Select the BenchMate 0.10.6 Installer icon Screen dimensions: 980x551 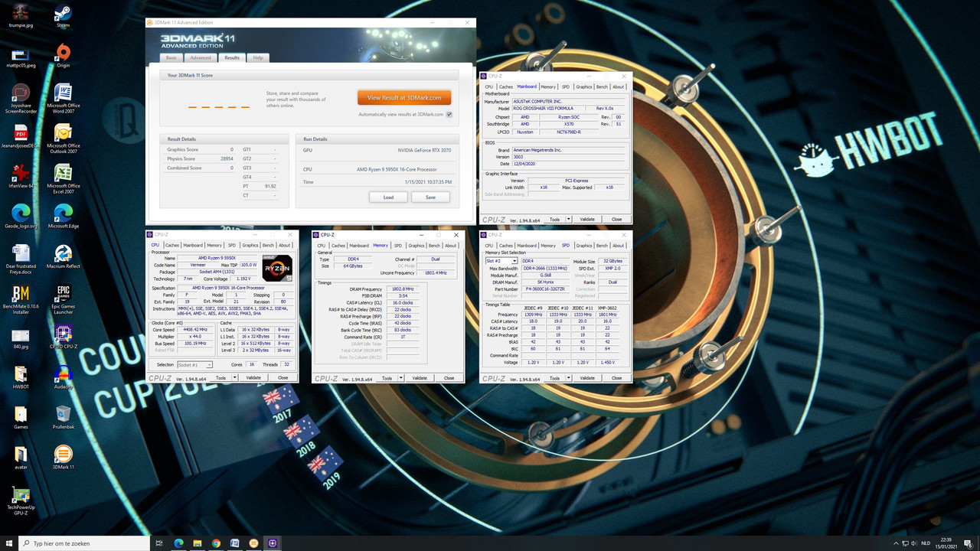21,299
